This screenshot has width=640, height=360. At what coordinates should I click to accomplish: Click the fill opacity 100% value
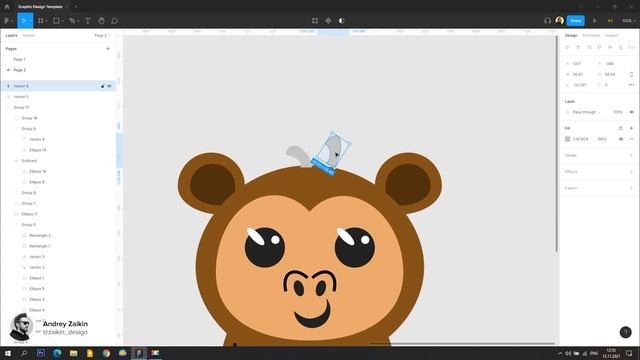pos(602,139)
